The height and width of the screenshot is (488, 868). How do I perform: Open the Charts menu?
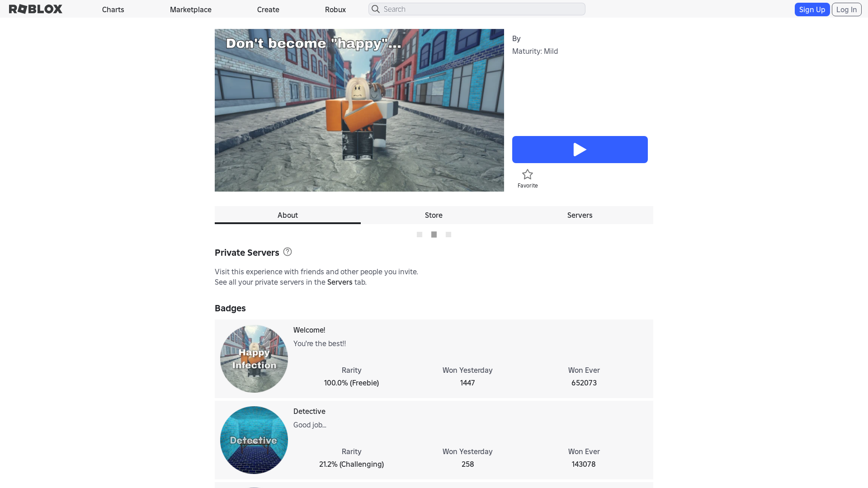[x=113, y=9]
